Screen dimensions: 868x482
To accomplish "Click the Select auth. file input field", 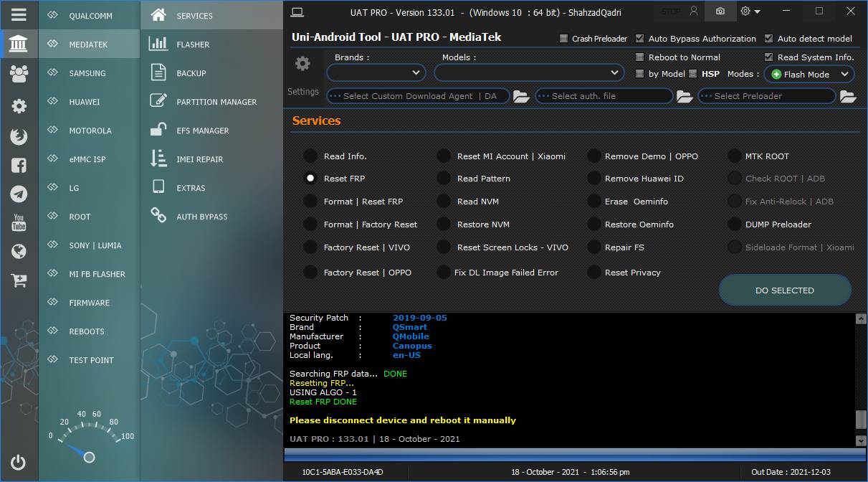I will (604, 96).
